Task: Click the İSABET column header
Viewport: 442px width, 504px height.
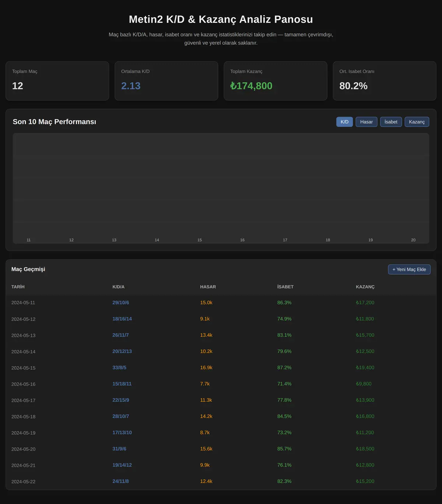Action: [x=285, y=287]
